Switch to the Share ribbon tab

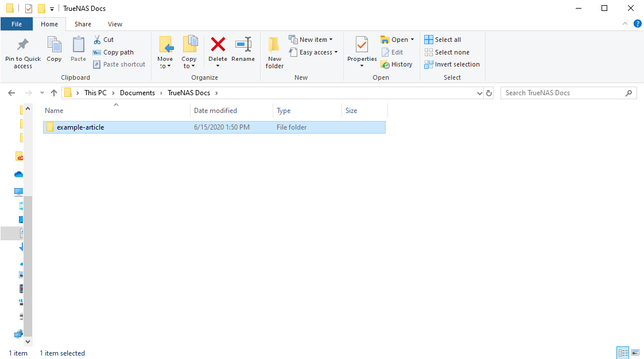point(83,24)
